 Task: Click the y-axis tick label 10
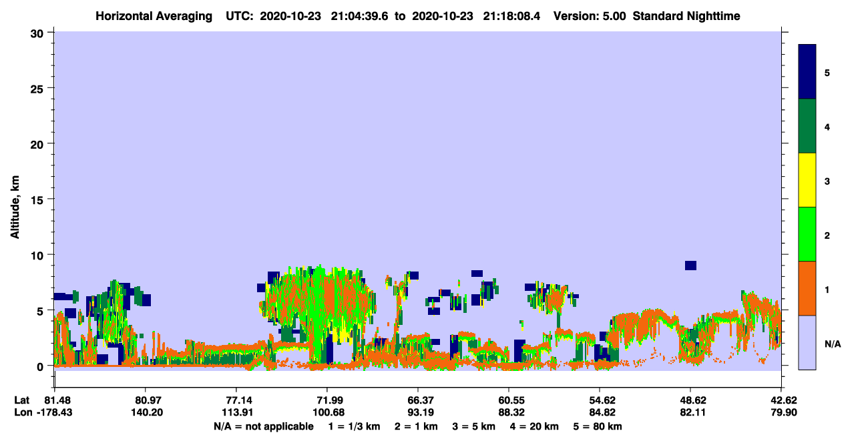[x=39, y=255]
